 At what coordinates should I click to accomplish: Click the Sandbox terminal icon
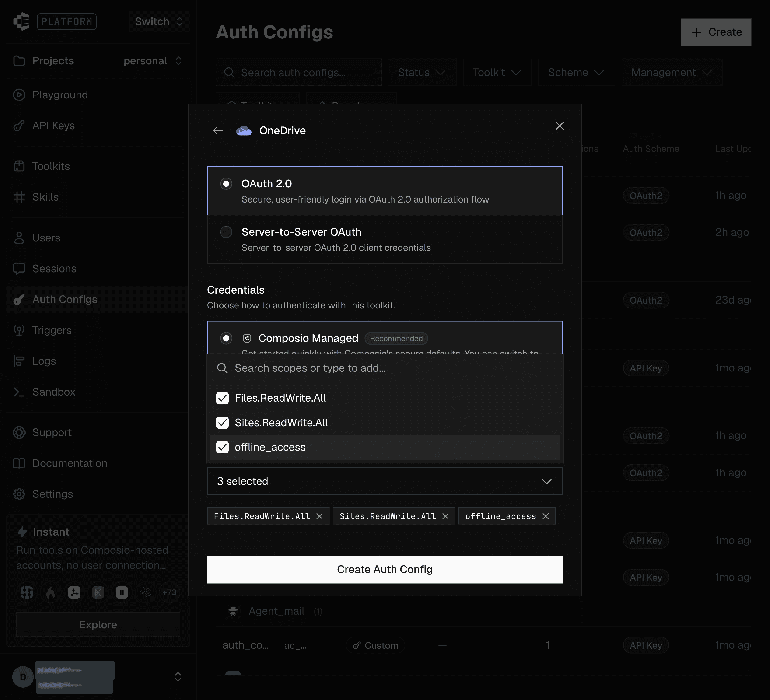[x=19, y=392]
